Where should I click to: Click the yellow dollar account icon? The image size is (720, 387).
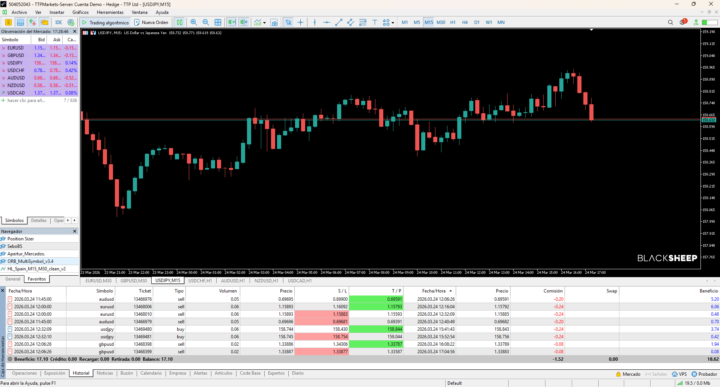(8, 22)
